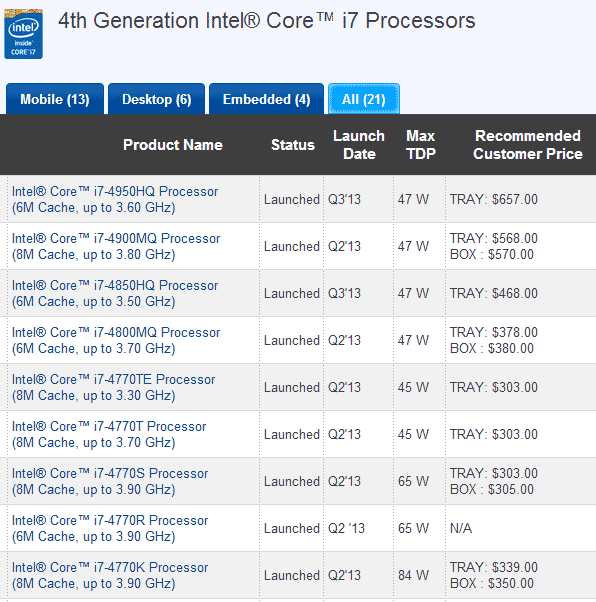Click Q3'13 launch date in the i7-4850HQ row

344,293
